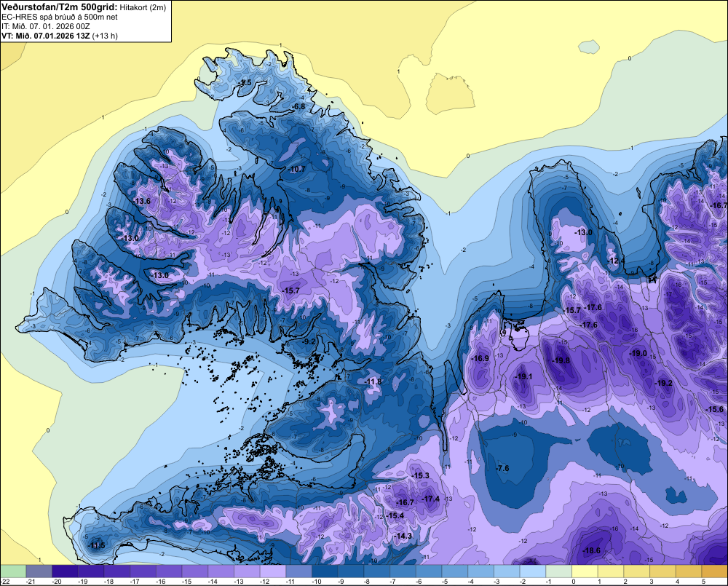Choose the yellow legend swatch labeled 2
The image size is (728, 586).
pyautogui.click(x=637, y=571)
